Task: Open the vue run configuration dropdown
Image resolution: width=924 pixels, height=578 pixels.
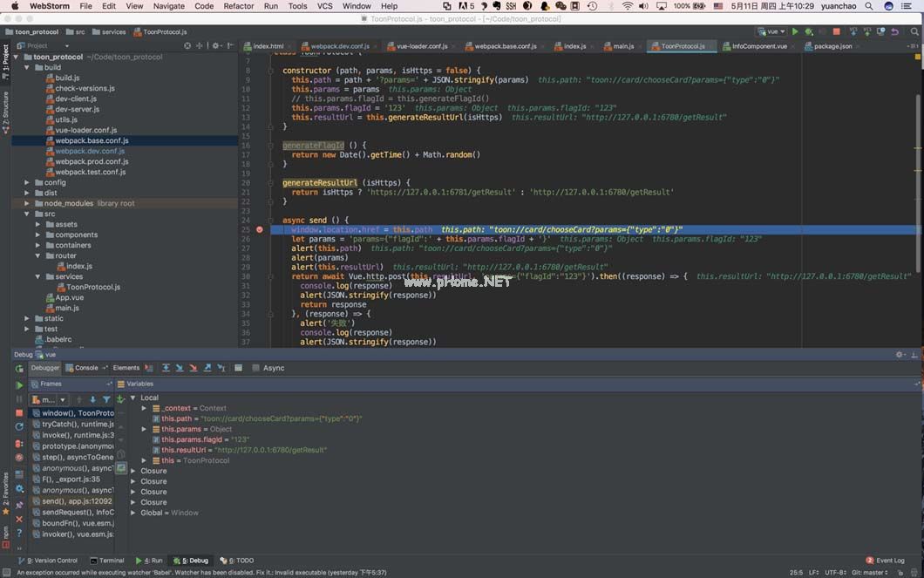Action: (771, 31)
